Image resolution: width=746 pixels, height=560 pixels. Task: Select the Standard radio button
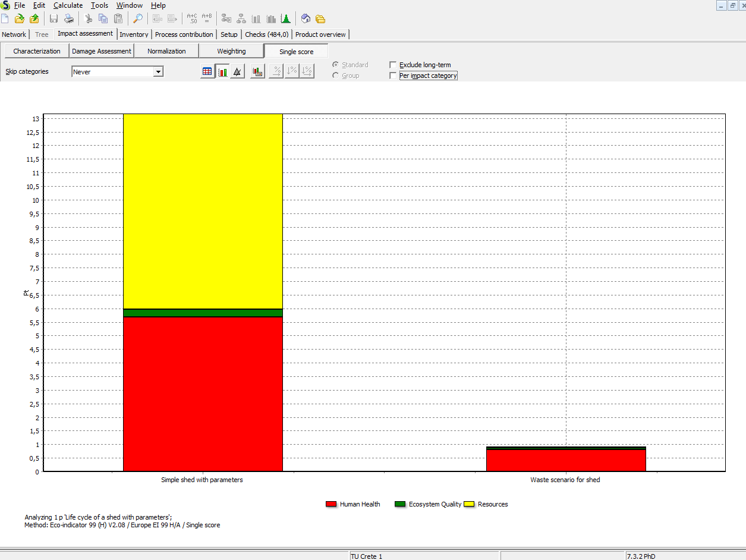tap(336, 65)
